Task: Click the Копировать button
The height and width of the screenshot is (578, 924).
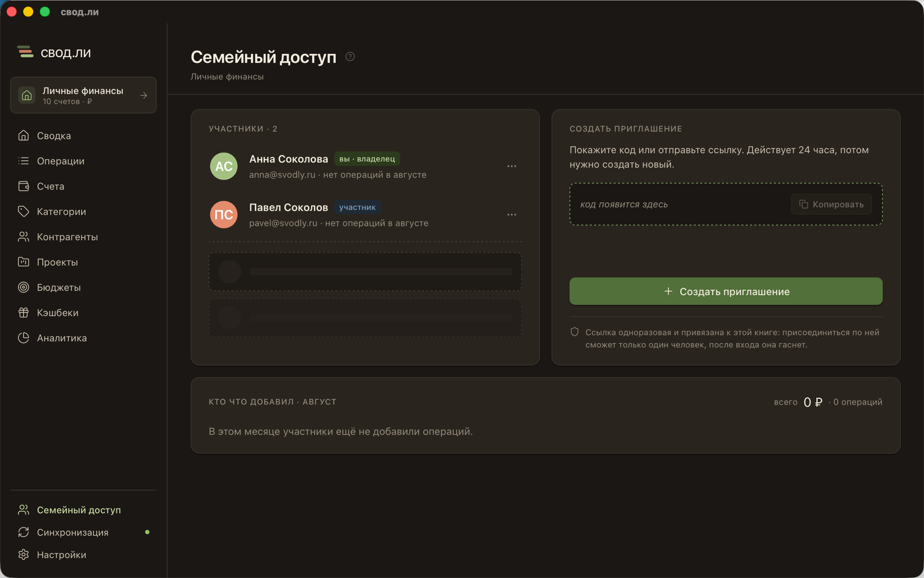Action: tap(832, 204)
